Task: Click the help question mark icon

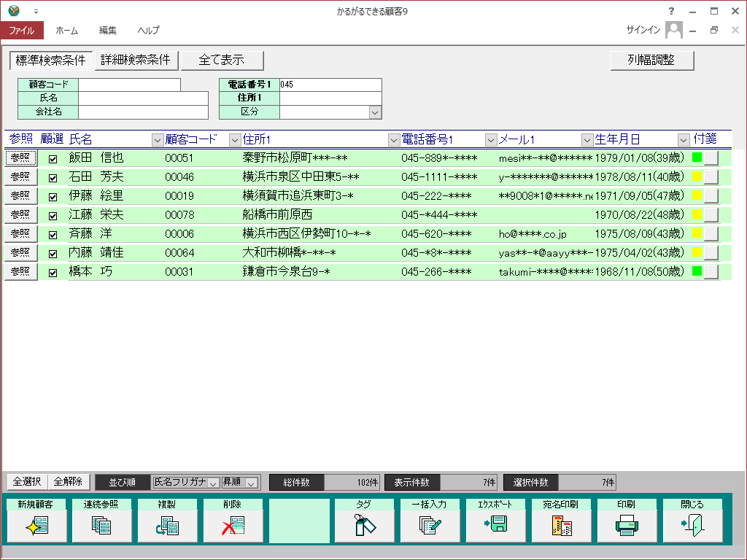Action: tap(671, 11)
